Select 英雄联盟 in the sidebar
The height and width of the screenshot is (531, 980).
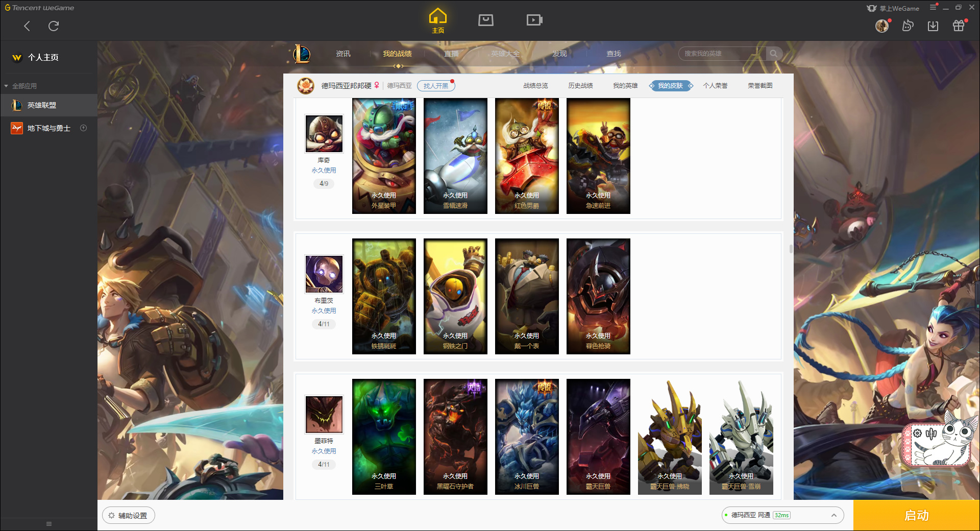[x=48, y=105]
